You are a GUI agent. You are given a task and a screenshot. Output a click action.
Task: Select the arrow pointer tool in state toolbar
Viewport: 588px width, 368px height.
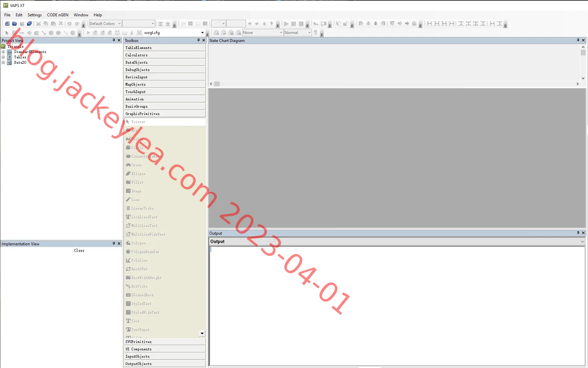tap(7, 33)
